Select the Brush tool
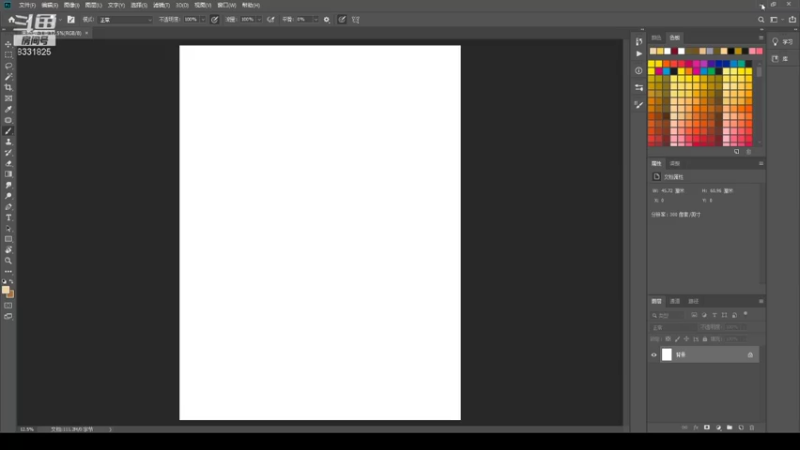 (x=8, y=131)
